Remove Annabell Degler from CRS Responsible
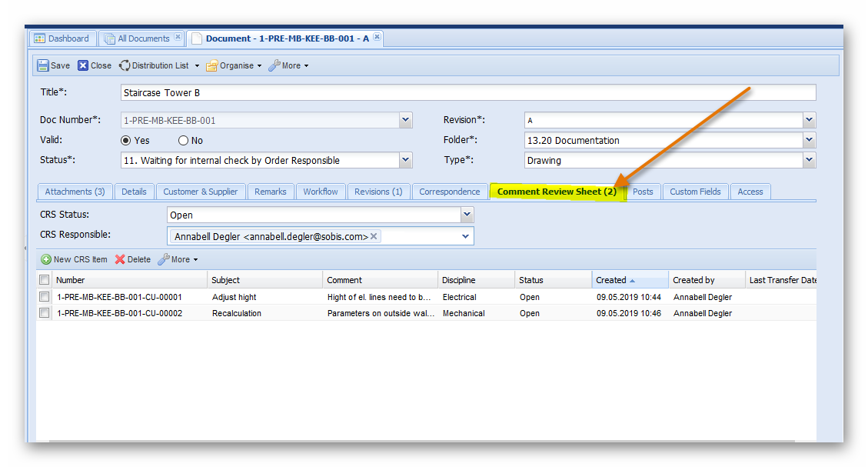 tap(374, 237)
